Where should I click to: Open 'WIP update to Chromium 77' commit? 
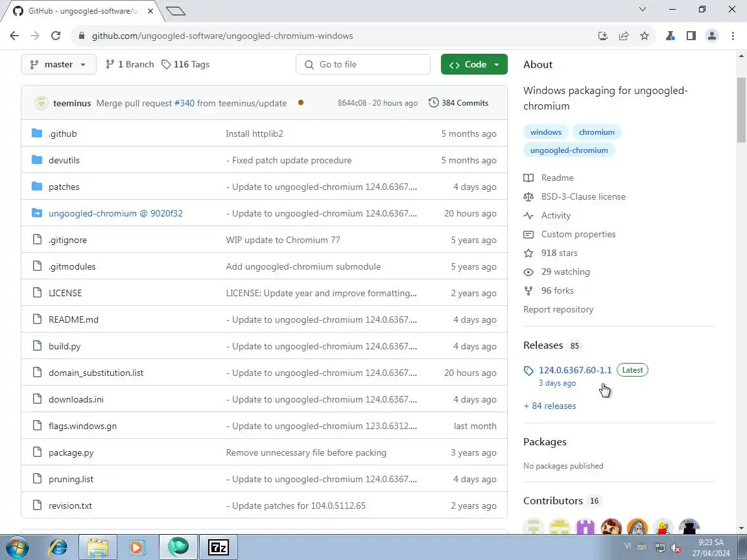pyautogui.click(x=283, y=240)
